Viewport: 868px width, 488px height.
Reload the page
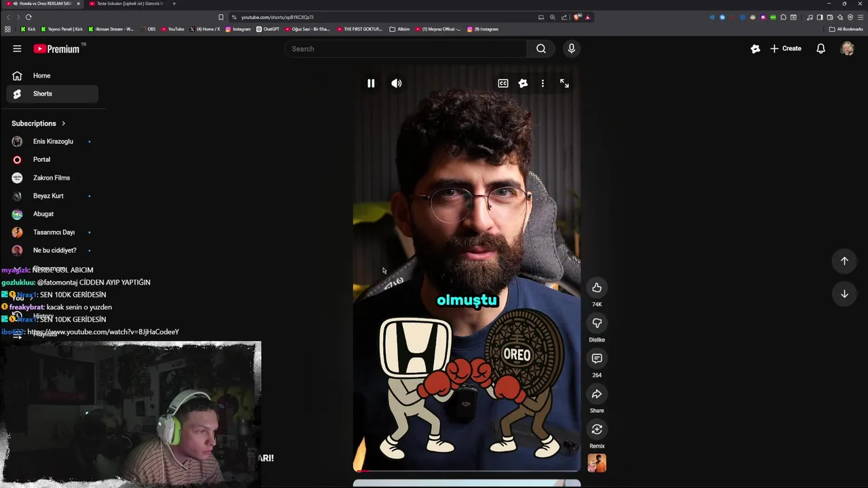click(28, 17)
